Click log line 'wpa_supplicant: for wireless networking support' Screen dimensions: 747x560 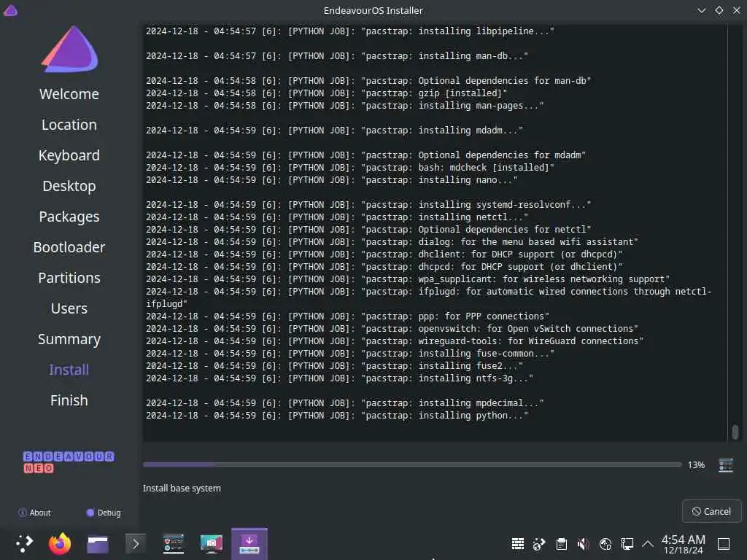tap(408, 279)
